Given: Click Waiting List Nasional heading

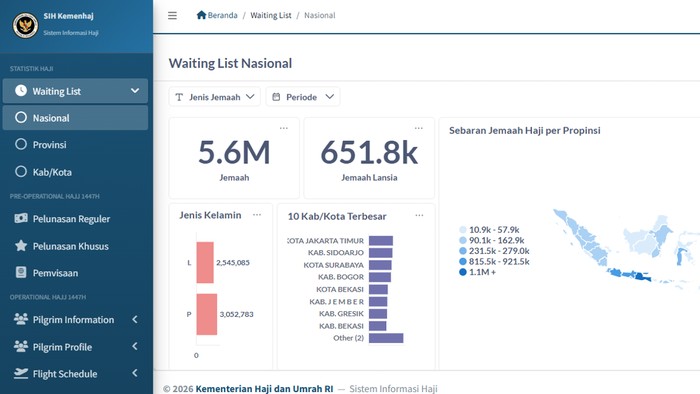Looking at the screenshot, I should pos(230,63).
